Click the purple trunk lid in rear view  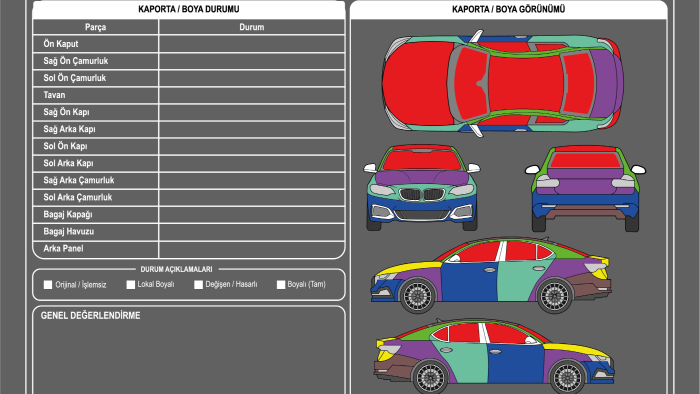(585, 181)
